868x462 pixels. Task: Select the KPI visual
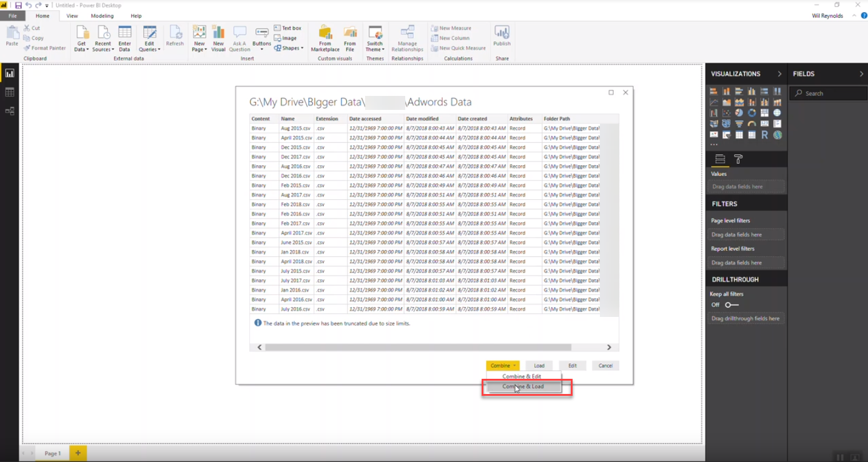(714, 135)
